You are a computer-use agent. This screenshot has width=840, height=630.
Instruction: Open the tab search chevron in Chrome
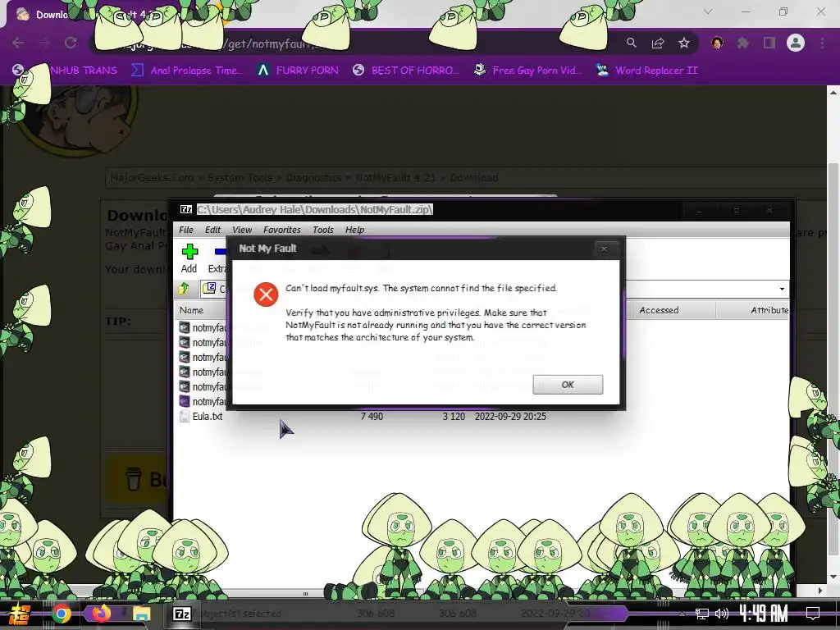(708, 11)
